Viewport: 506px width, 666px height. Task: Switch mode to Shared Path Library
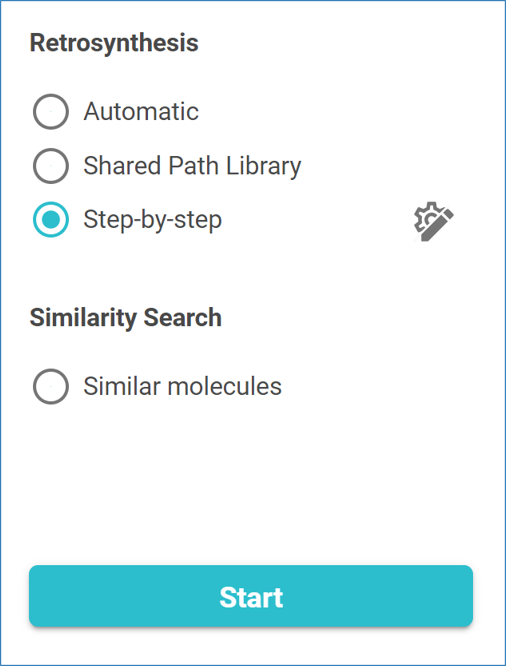tap(51, 166)
